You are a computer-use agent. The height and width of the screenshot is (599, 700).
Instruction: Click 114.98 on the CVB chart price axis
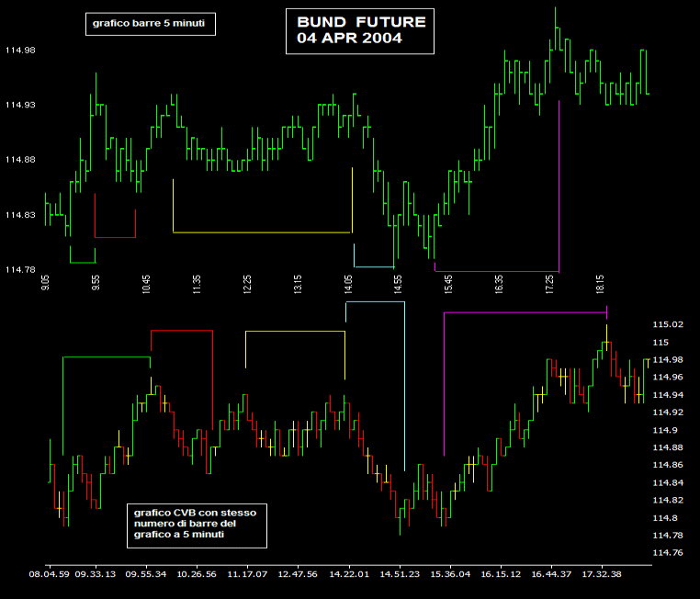(668, 360)
